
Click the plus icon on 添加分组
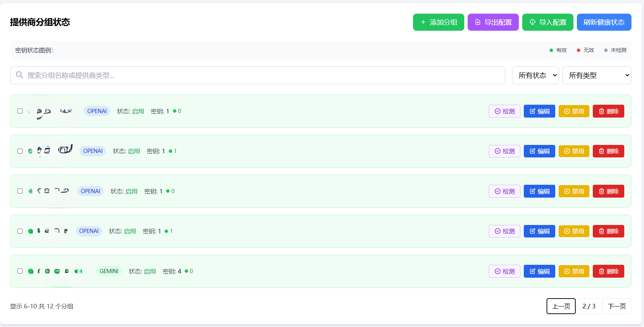(423, 22)
